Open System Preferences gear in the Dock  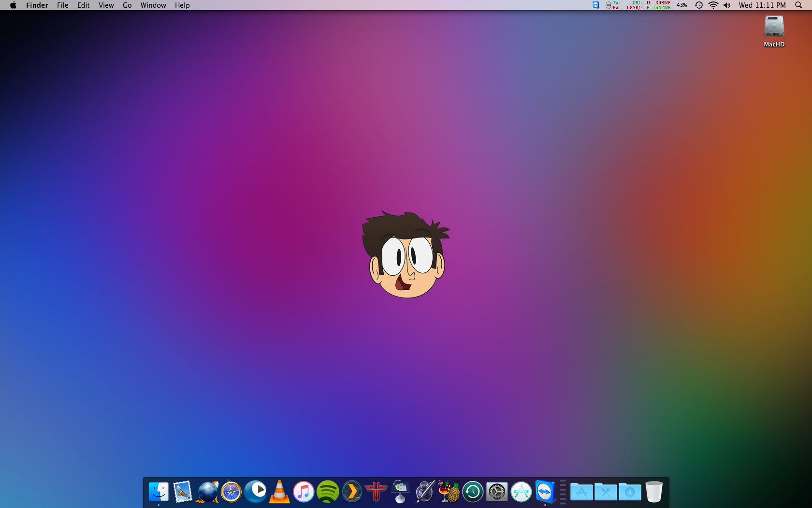coord(497,492)
